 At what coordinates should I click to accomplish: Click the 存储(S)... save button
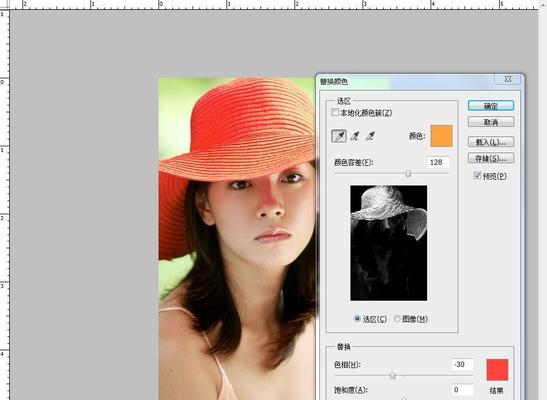pos(490,158)
